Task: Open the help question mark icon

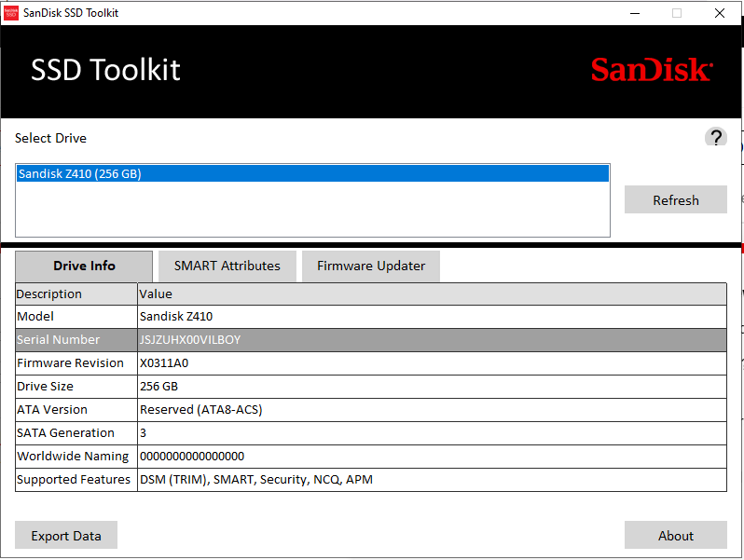Action: click(715, 138)
